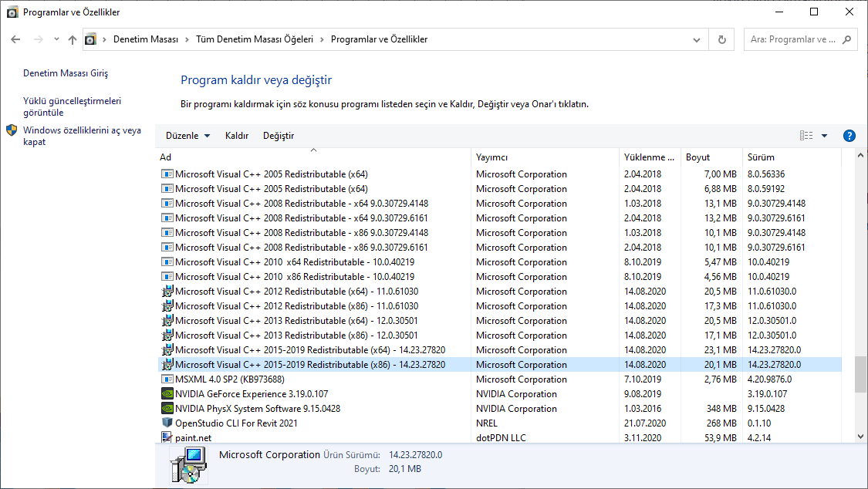Click icon of Visual C++ 2005 8.0.56336 row

(167, 174)
